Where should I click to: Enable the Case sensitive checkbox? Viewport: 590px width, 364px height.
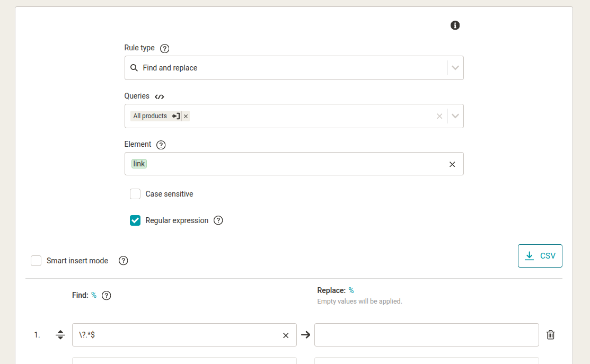pyautogui.click(x=135, y=194)
